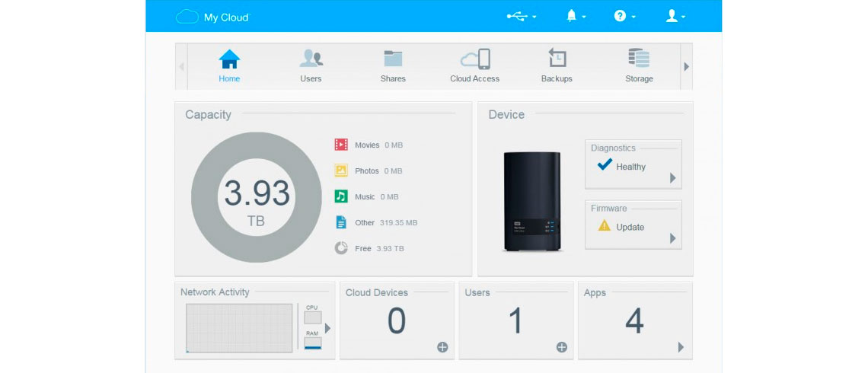This screenshot has height=373, width=868.
Task: Click the Firmware warning triangle icon
Action: tap(605, 225)
